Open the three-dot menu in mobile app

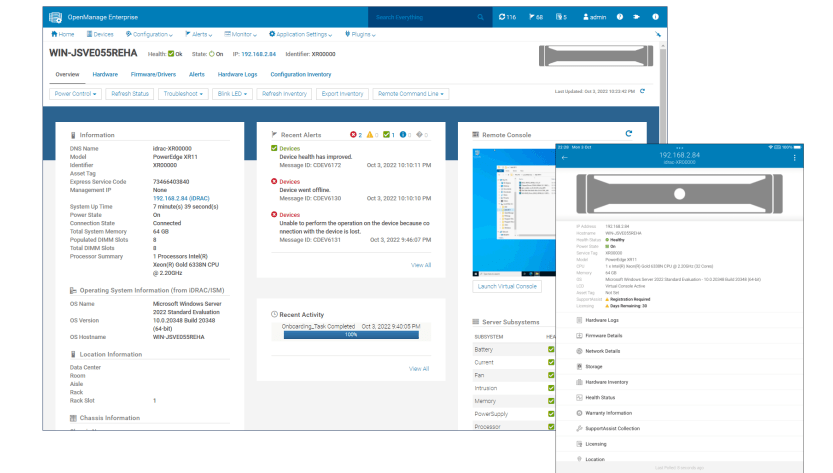click(795, 158)
